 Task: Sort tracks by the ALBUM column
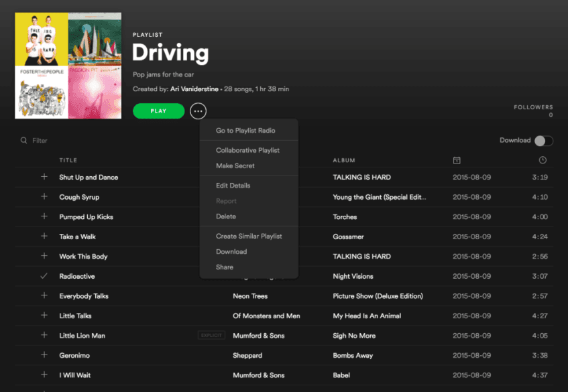pos(343,160)
